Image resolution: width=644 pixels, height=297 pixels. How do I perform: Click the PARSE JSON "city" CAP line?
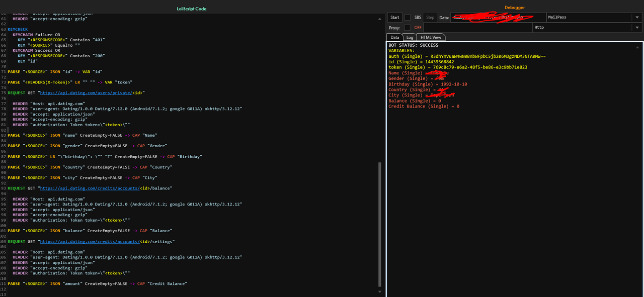coord(83,177)
